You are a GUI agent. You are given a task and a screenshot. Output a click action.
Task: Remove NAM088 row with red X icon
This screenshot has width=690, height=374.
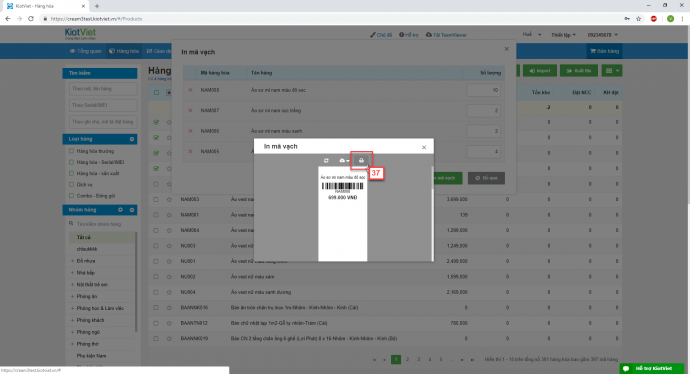(190, 90)
